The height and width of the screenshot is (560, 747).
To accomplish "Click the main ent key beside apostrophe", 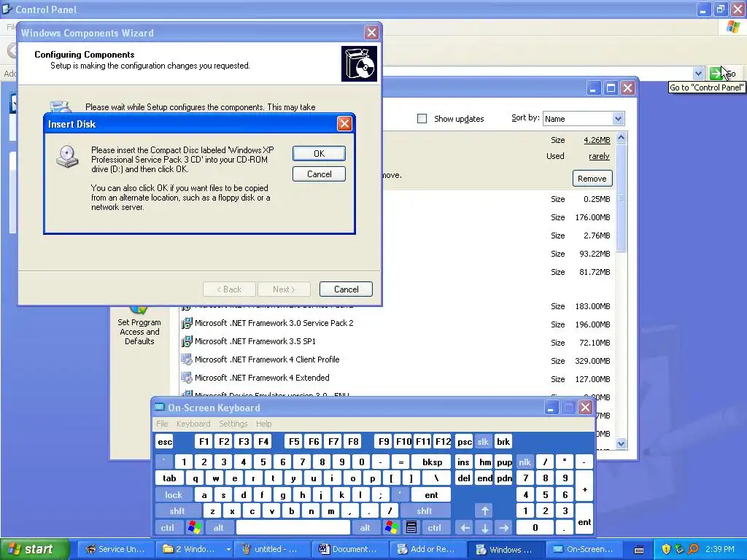I will point(431,495).
